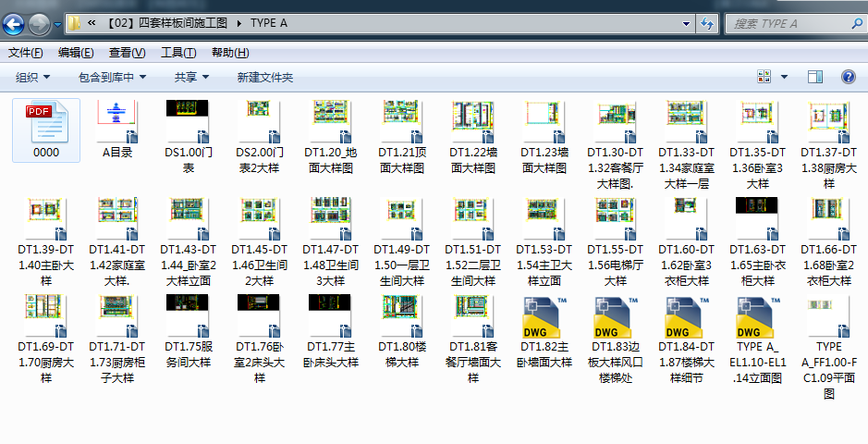Image resolution: width=868 pixels, height=444 pixels.
Task: Open the 文件(F) menu
Action: click(26, 53)
